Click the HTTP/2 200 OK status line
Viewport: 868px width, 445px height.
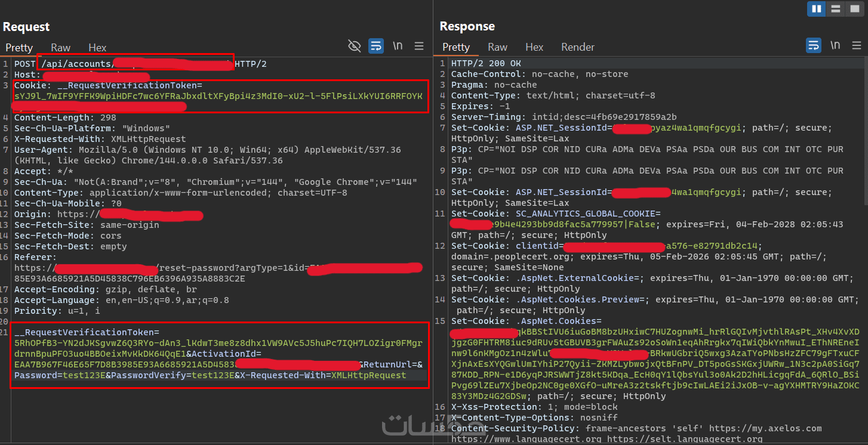[486, 63]
